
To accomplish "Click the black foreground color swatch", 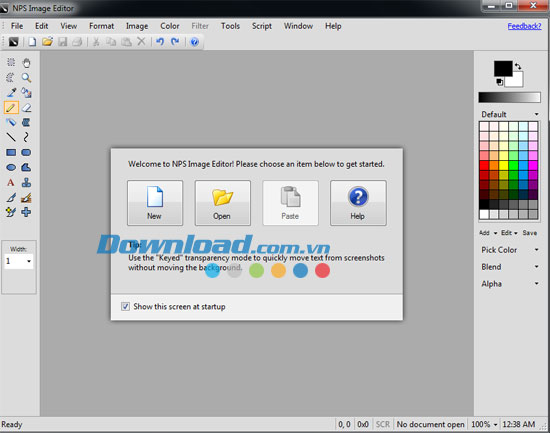I will click(503, 68).
